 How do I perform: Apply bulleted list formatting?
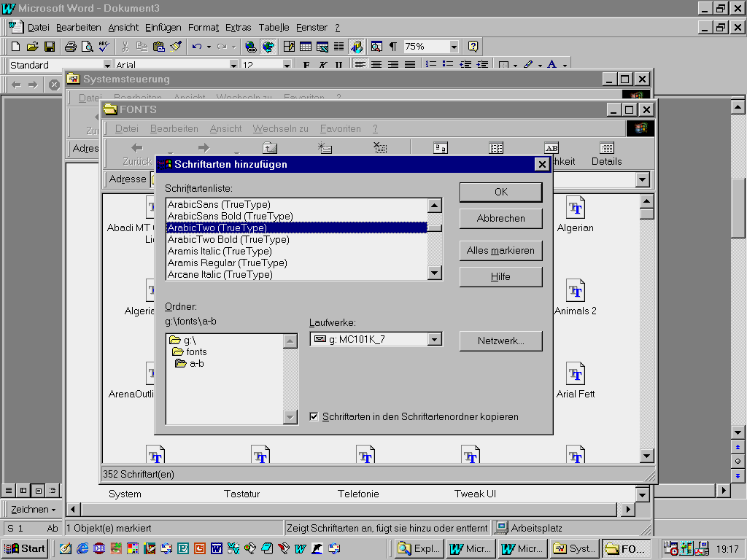tap(447, 64)
